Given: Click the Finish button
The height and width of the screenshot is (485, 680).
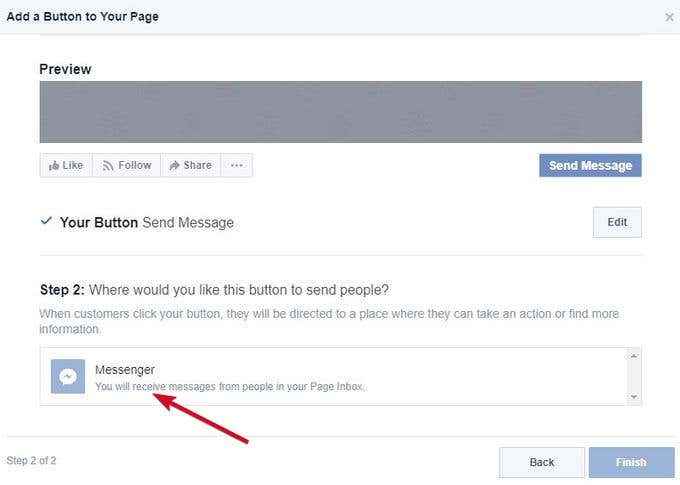Looking at the screenshot, I should coord(631,462).
